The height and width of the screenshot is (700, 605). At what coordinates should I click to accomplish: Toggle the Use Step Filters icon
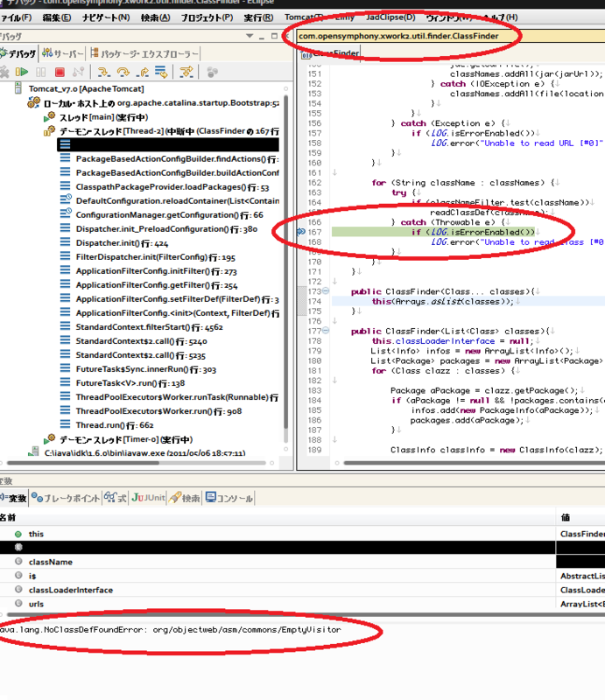[186, 72]
